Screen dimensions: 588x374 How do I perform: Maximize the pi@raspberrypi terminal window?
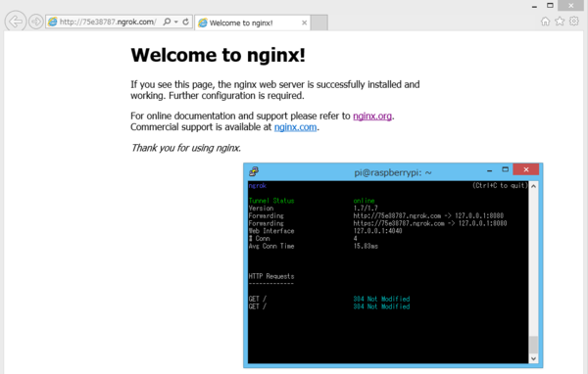tap(505, 169)
